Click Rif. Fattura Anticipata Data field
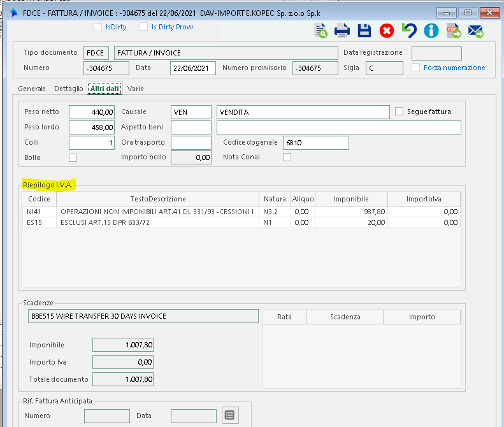Image resolution: width=504 pixels, height=427 pixels. coord(194,416)
